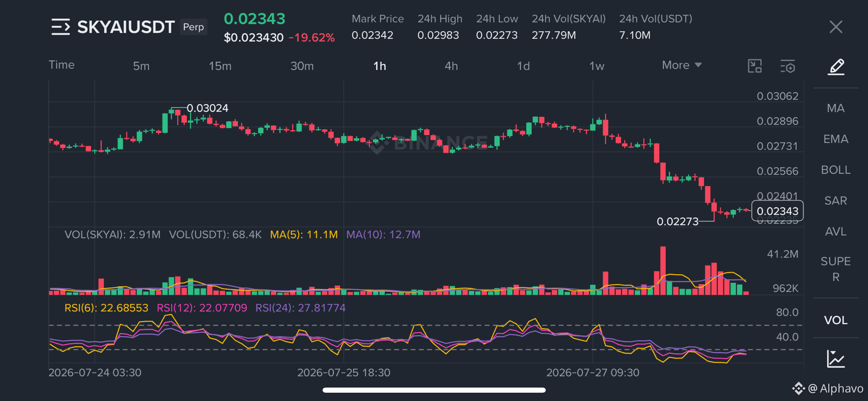Screen dimensions: 868x401
Task: Click the VOL(USDT): 68.4K label
Action: (x=215, y=234)
